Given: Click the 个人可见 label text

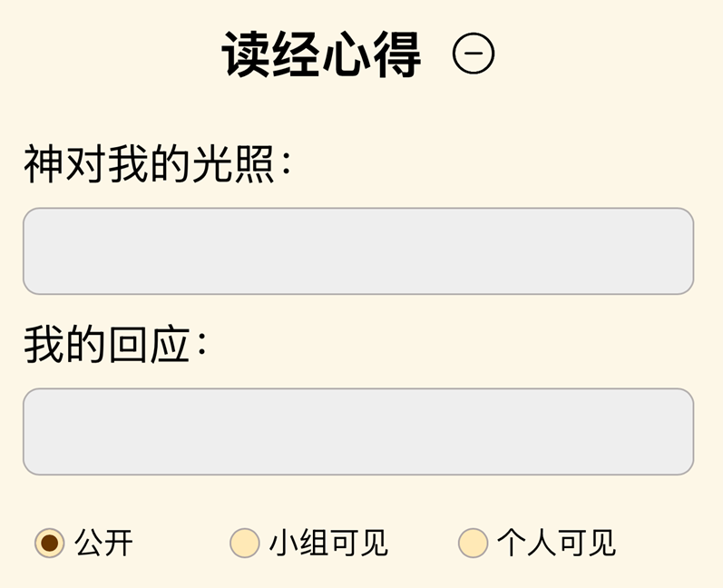Looking at the screenshot, I should (556, 543).
